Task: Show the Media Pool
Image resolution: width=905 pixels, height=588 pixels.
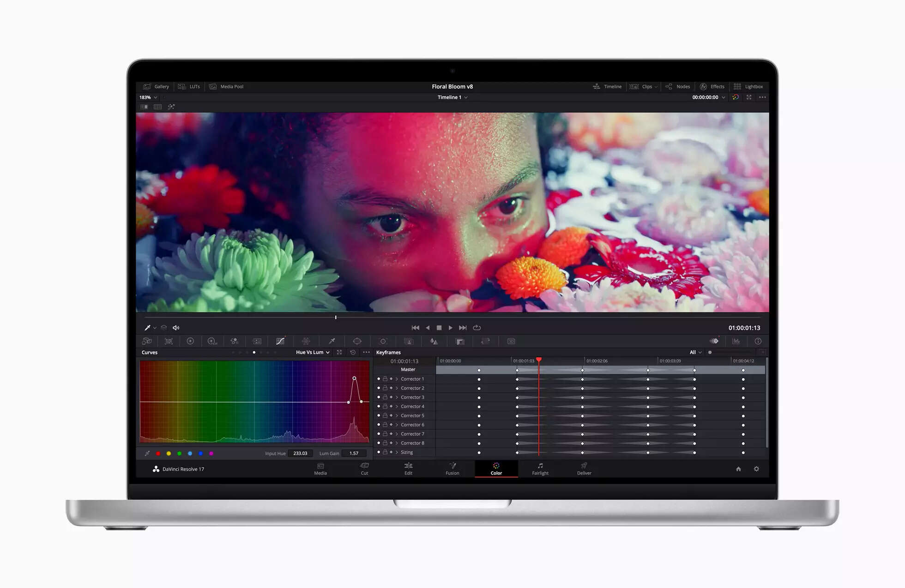Action: coord(226,86)
